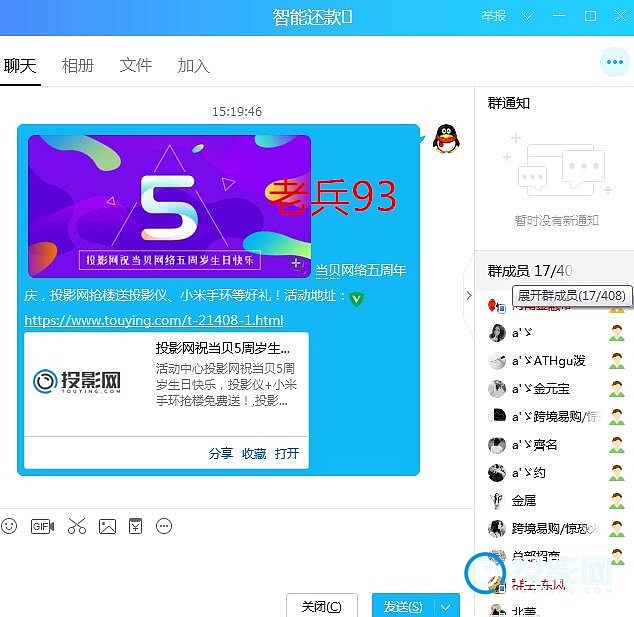Click the 举报 report button in title bar
This screenshot has height=617, width=634.
pos(494,16)
